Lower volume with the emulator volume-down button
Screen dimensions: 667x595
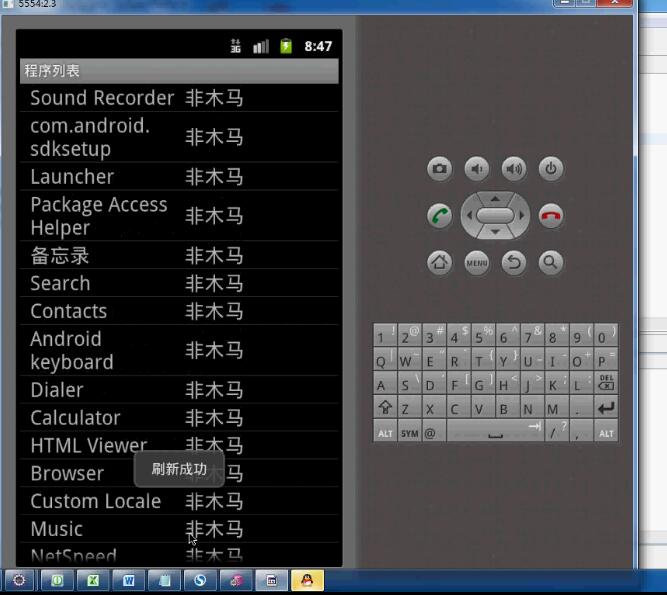click(477, 169)
